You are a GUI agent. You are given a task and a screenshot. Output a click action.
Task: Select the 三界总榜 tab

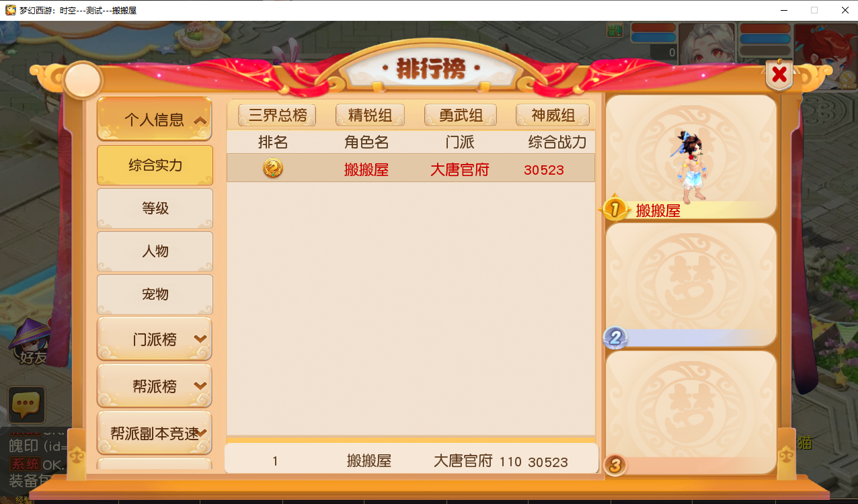[277, 115]
